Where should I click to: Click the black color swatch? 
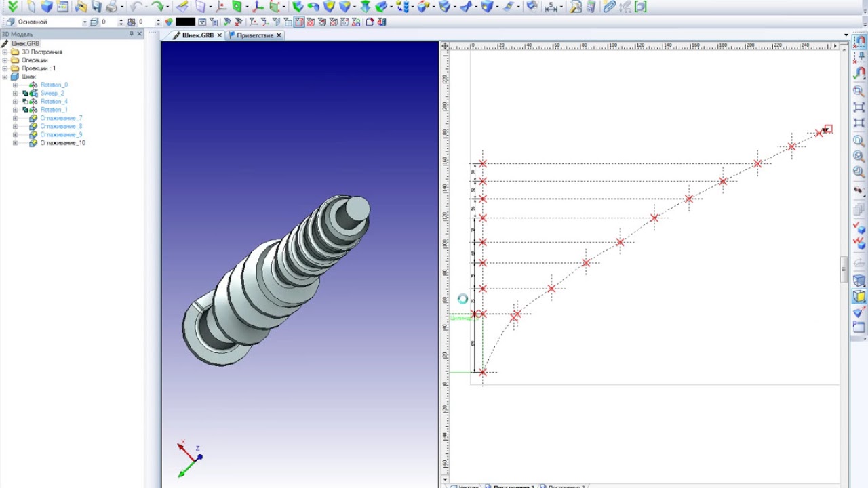pos(185,22)
